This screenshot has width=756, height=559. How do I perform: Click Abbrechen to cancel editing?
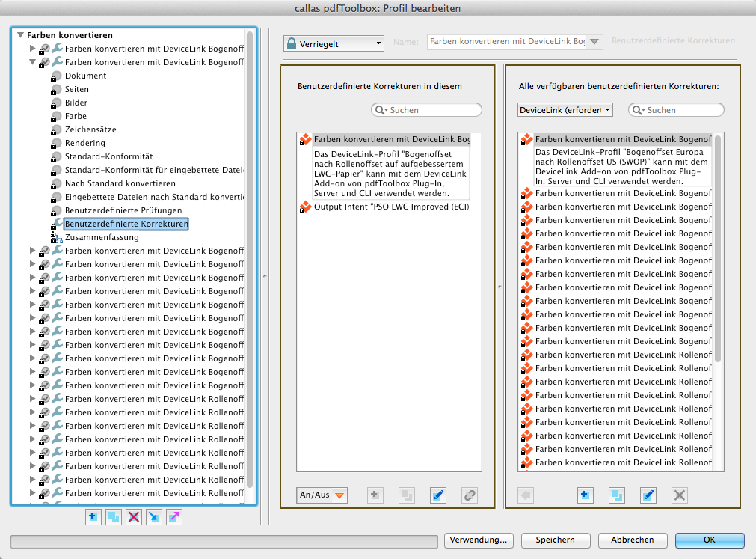click(x=633, y=540)
